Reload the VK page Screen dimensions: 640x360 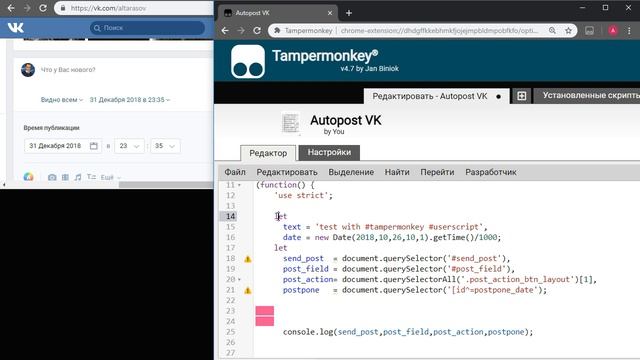point(43,8)
